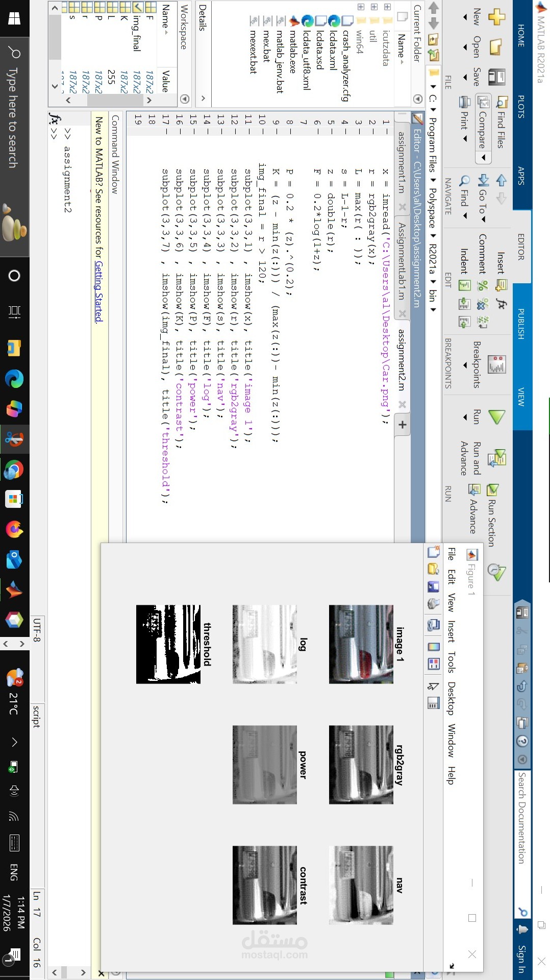
Task: Switch to the PUBLISH toolstrip tab
Action: [521, 324]
